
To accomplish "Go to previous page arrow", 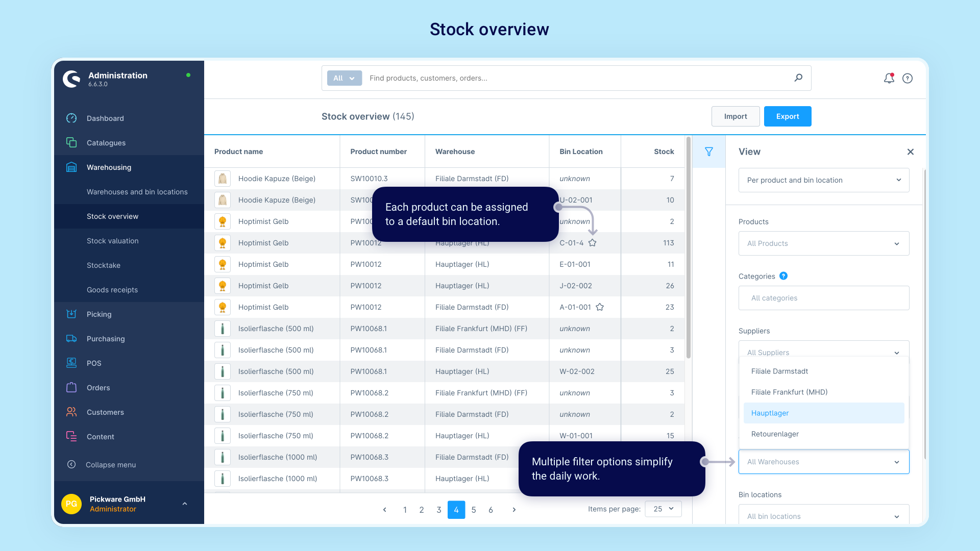I will point(385,510).
